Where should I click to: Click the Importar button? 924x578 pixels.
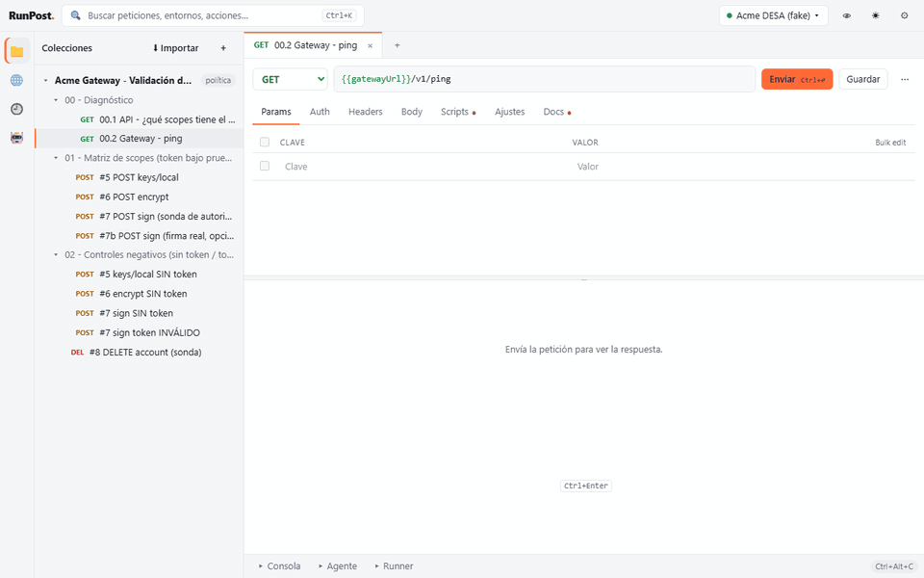click(175, 48)
